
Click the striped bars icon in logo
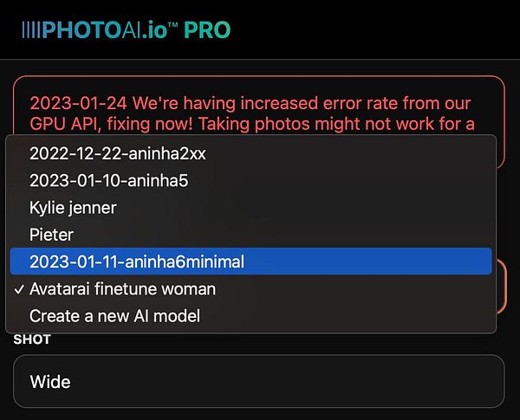point(31,29)
